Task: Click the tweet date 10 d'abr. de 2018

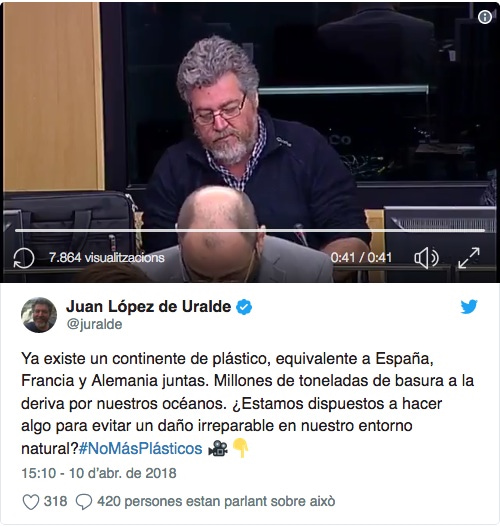Action: pyautogui.click(x=123, y=473)
